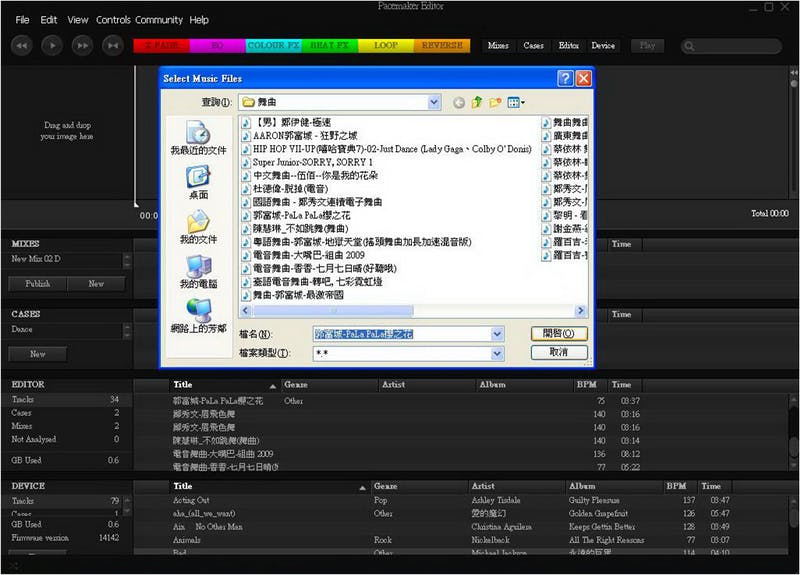Open the Community menu
This screenshot has height=575, width=800.
coord(159,20)
